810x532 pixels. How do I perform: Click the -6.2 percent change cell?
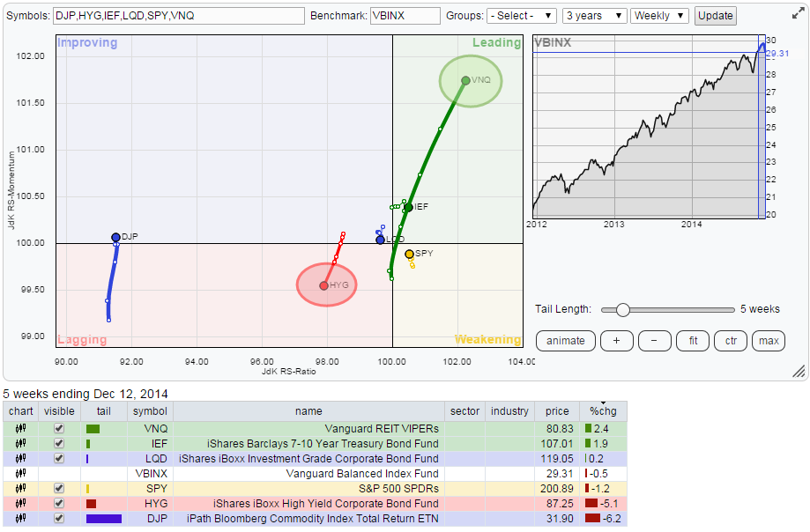pos(603,519)
